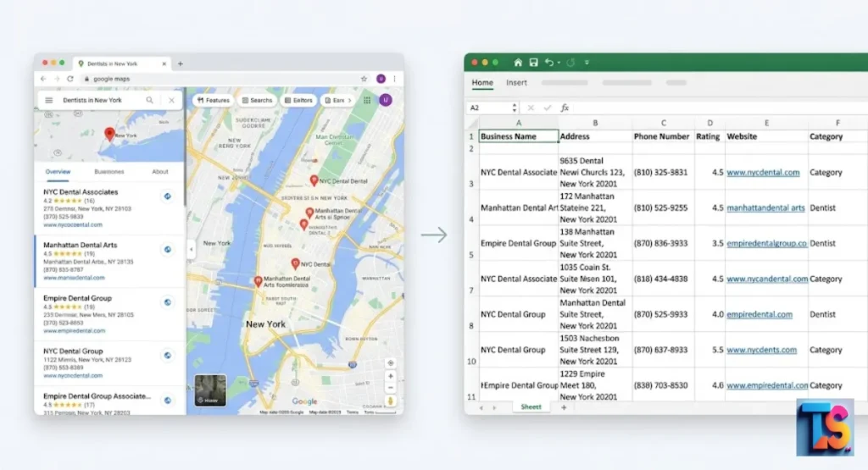Screen dimensions: 868x470
Task: Close the Dentists in New York tab
Action: click(x=164, y=64)
